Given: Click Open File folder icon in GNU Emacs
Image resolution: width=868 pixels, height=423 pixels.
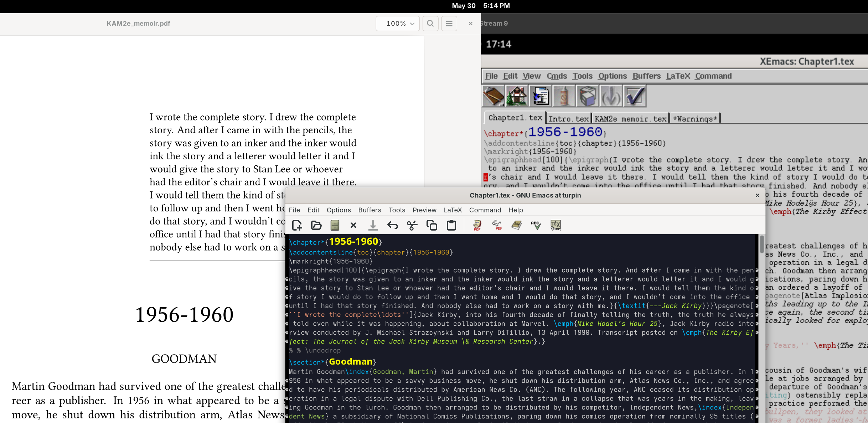Looking at the screenshot, I should 316,225.
